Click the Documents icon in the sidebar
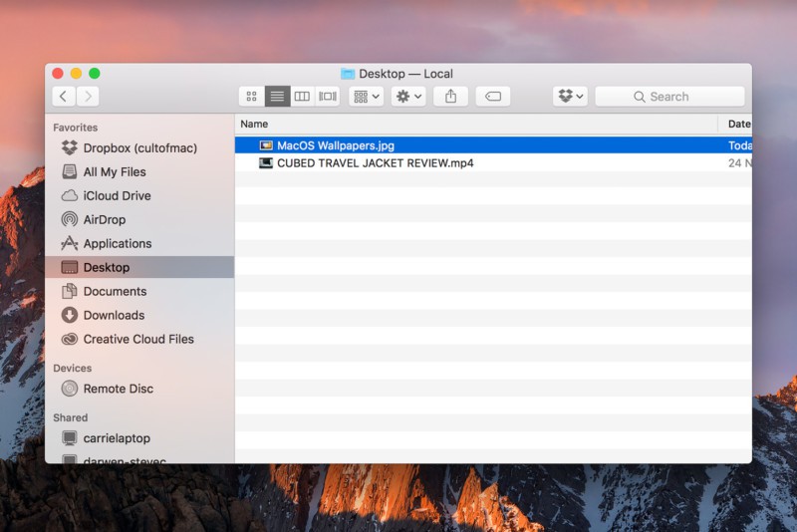 click(70, 291)
